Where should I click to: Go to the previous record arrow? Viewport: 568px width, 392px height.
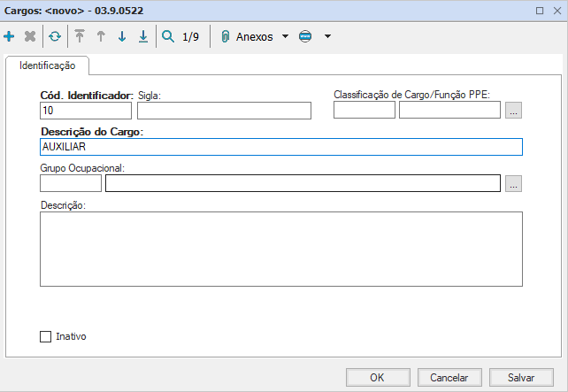click(102, 37)
